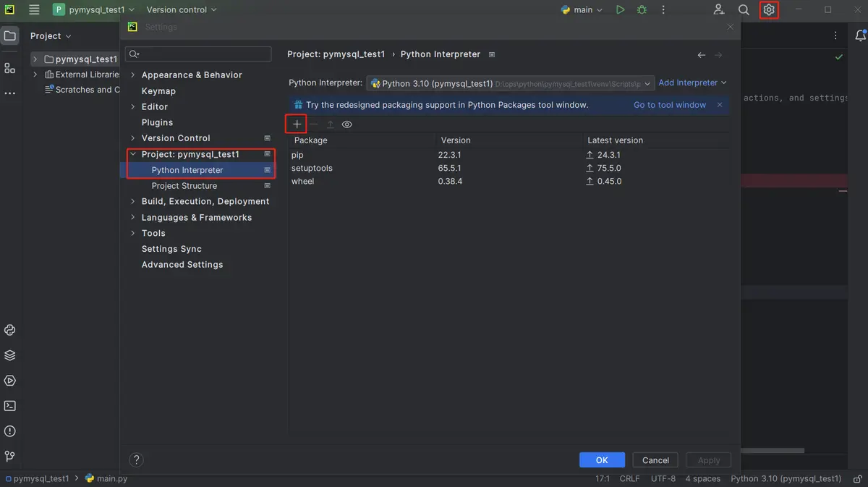Click the Apply button
Image resolution: width=868 pixels, height=487 pixels.
coord(709,460)
